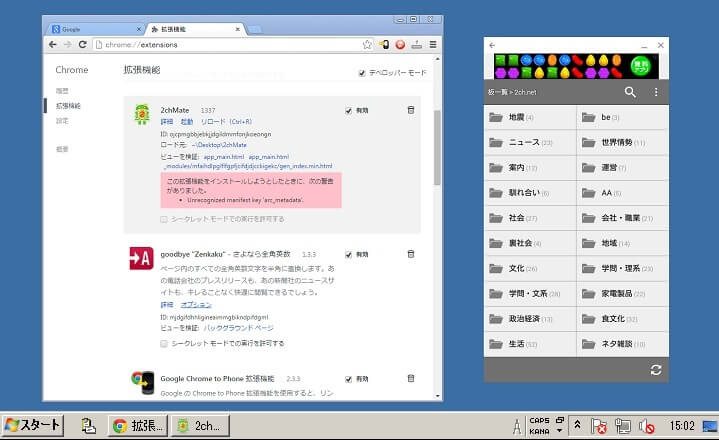The height and width of the screenshot is (440, 719).
Task: Refresh the board list in 2chMate
Action: click(x=656, y=370)
